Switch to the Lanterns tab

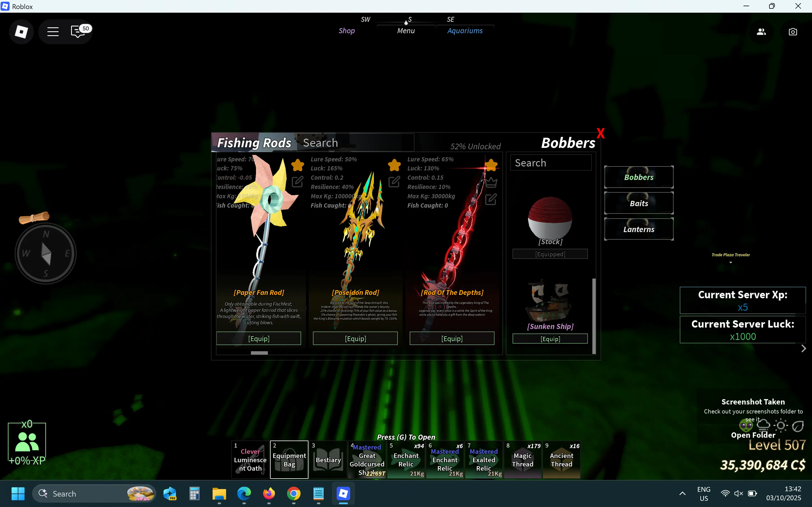[639, 229]
